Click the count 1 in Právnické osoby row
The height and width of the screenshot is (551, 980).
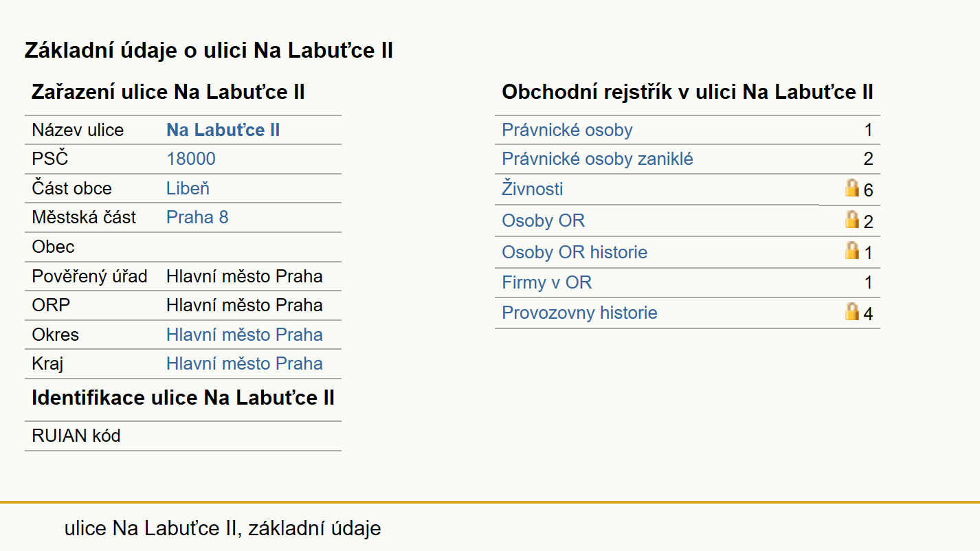[868, 130]
